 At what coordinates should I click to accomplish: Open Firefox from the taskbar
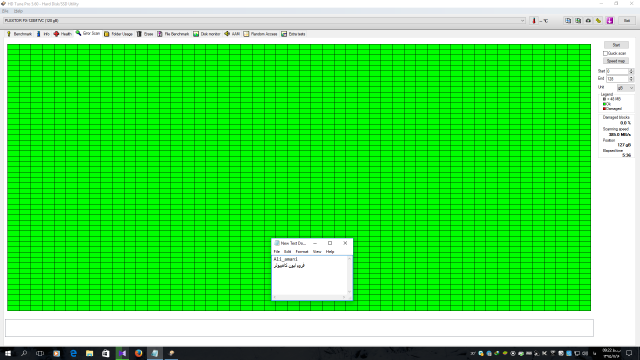point(138,353)
